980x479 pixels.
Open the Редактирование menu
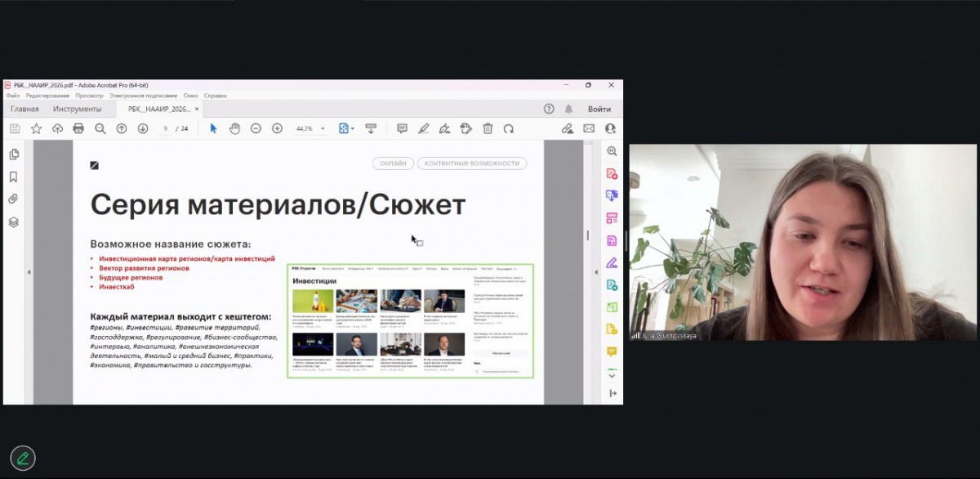pyautogui.click(x=48, y=96)
